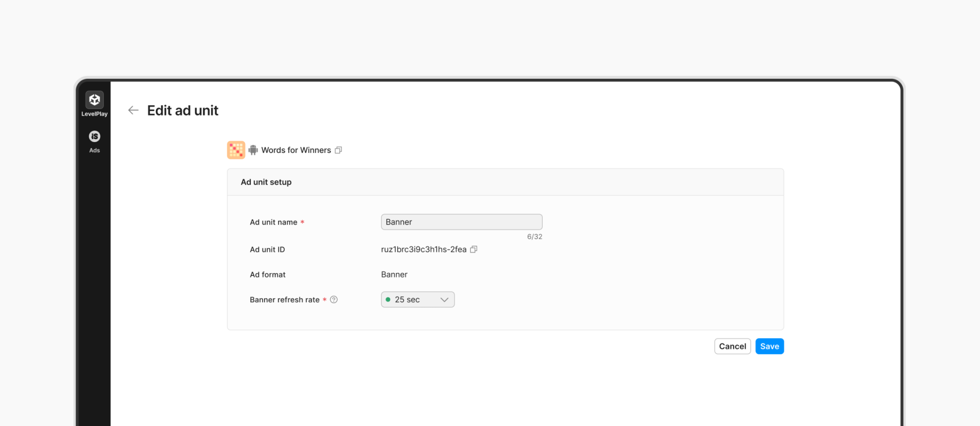Image resolution: width=980 pixels, height=426 pixels.
Task: Click the Ad unit ID label
Action: tap(267, 250)
